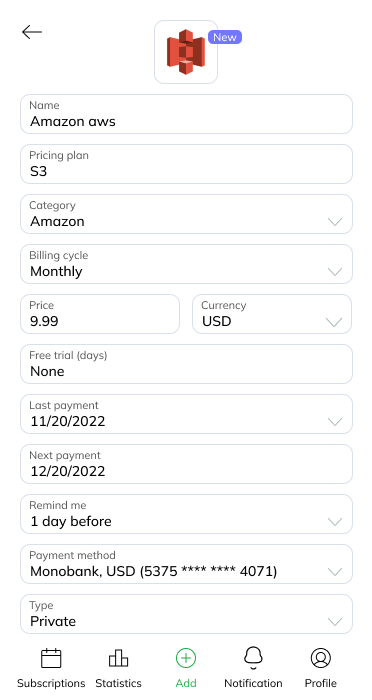The width and height of the screenshot is (372, 700).
Task: Expand the Type Private dropdown
Action: [186, 614]
